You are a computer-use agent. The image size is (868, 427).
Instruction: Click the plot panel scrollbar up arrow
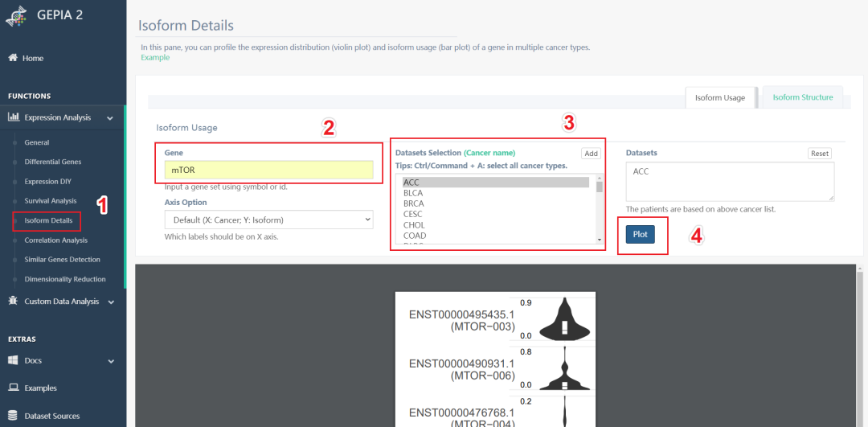(858, 269)
